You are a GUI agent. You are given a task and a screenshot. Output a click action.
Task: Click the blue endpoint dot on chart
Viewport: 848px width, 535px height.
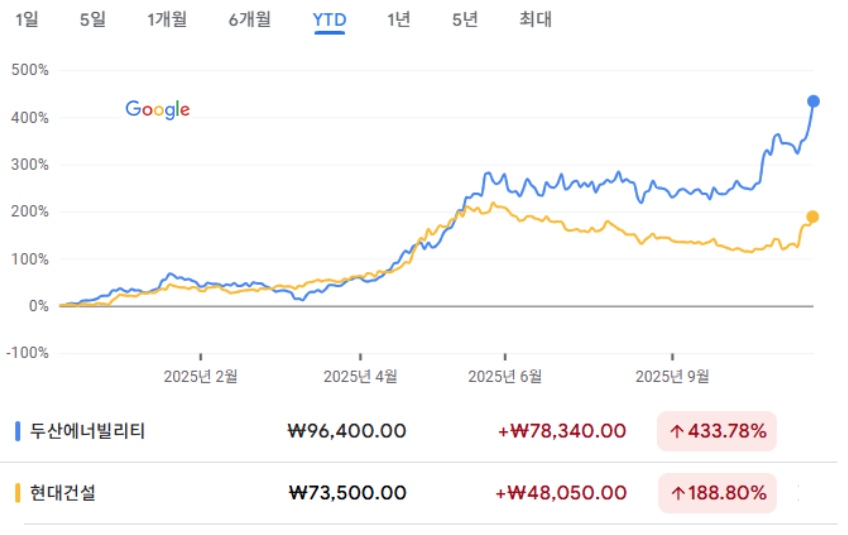813,101
